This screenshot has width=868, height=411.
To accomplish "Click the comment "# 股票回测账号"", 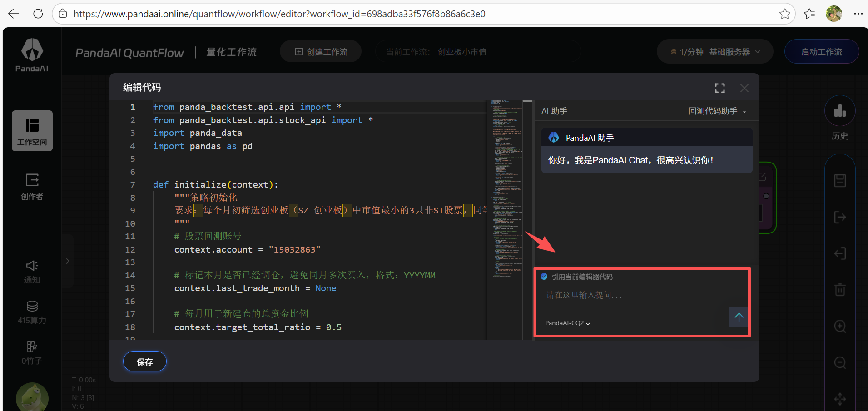I will (x=208, y=237).
